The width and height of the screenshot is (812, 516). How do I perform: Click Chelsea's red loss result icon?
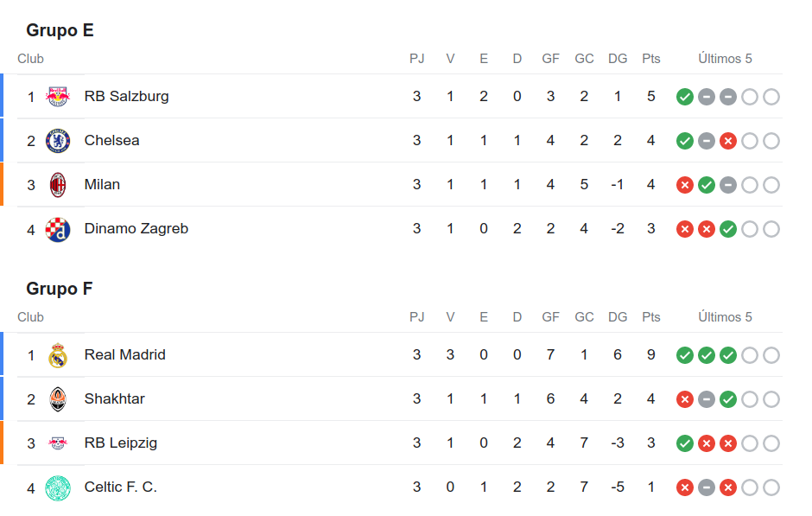click(727, 141)
